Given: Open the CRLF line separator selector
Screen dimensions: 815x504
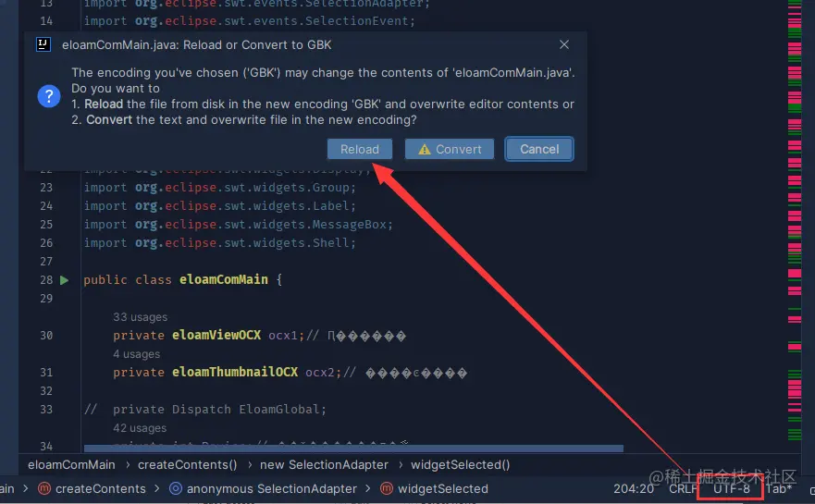Looking at the screenshot, I should (x=683, y=489).
